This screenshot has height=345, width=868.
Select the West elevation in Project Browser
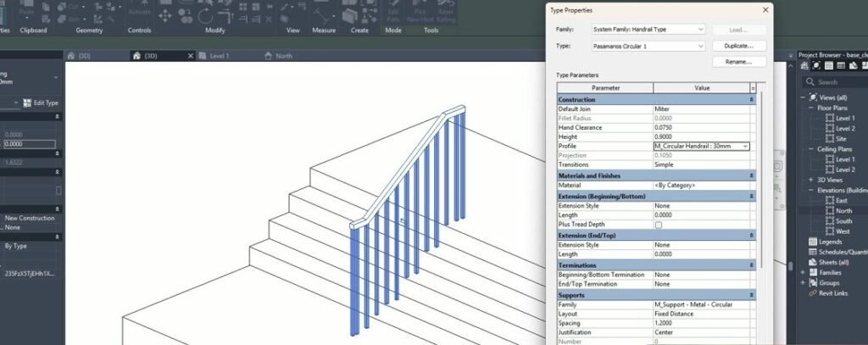point(843,231)
